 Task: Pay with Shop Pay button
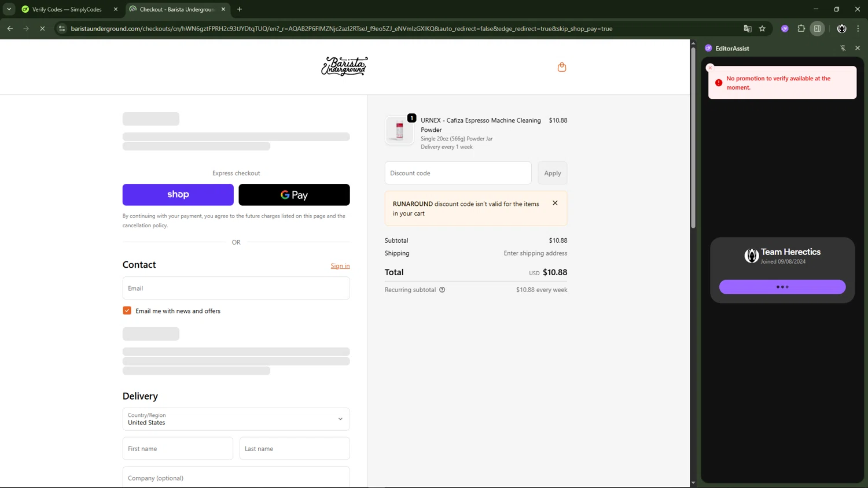(x=178, y=195)
